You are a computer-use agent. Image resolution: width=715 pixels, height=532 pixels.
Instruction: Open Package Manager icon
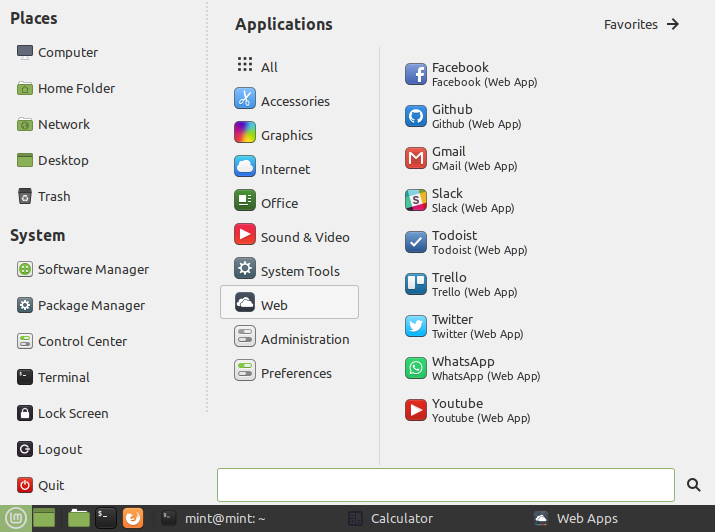point(25,305)
